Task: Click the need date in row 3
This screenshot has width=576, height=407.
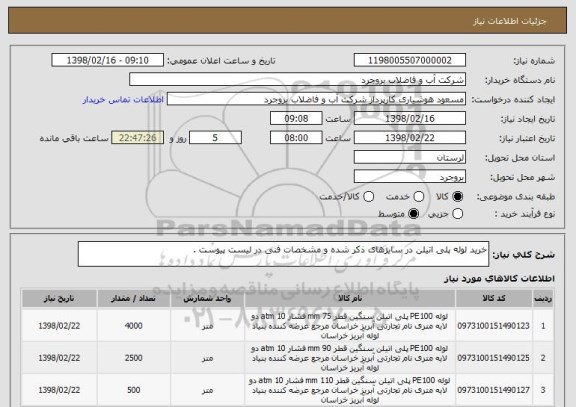Action: click(x=59, y=390)
